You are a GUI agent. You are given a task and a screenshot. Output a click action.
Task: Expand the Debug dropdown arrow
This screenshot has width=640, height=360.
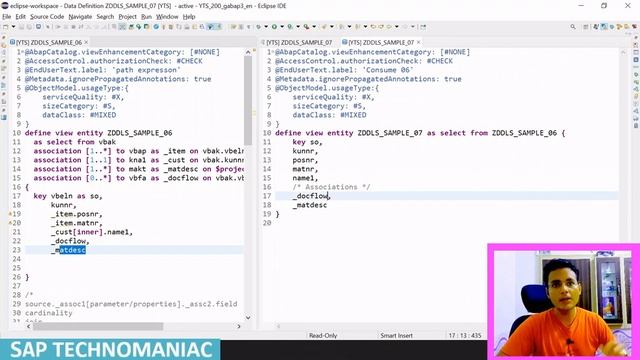coord(266,27)
